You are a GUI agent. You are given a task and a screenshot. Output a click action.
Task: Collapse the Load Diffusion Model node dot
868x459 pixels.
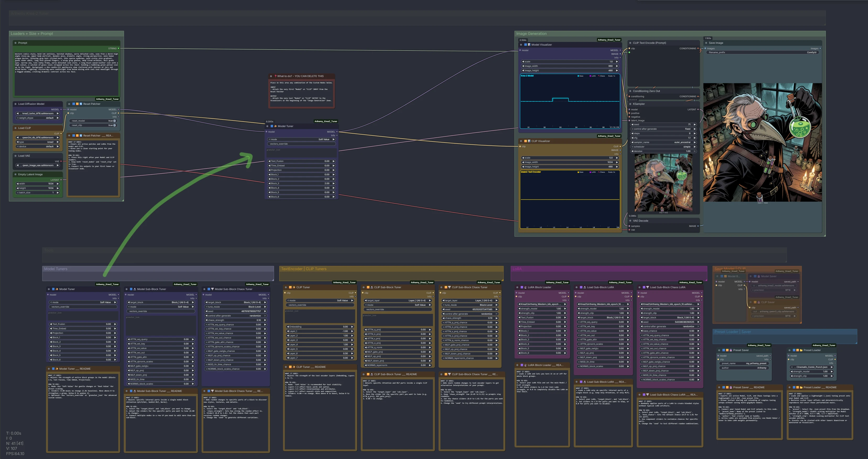(15, 104)
